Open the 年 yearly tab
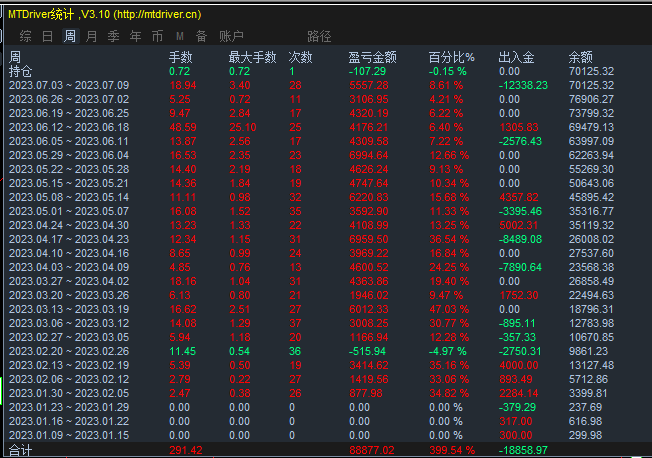The image size is (652, 458). (x=136, y=36)
